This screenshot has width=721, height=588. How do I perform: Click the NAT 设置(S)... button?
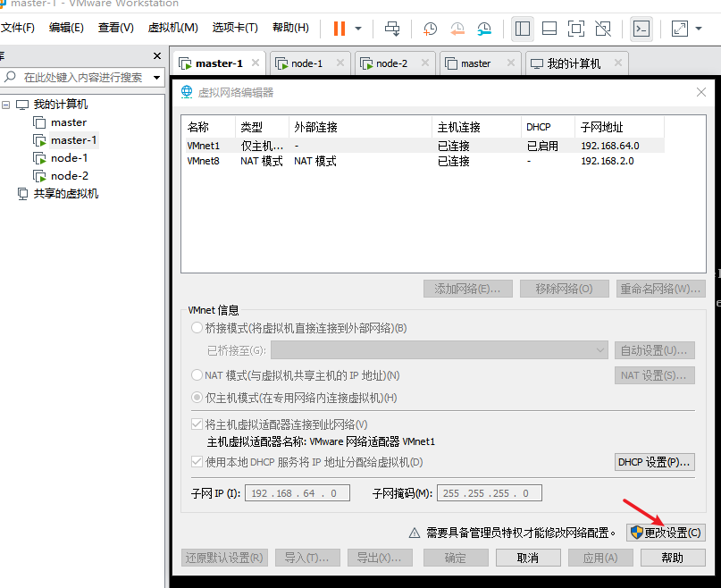tap(654, 375)
